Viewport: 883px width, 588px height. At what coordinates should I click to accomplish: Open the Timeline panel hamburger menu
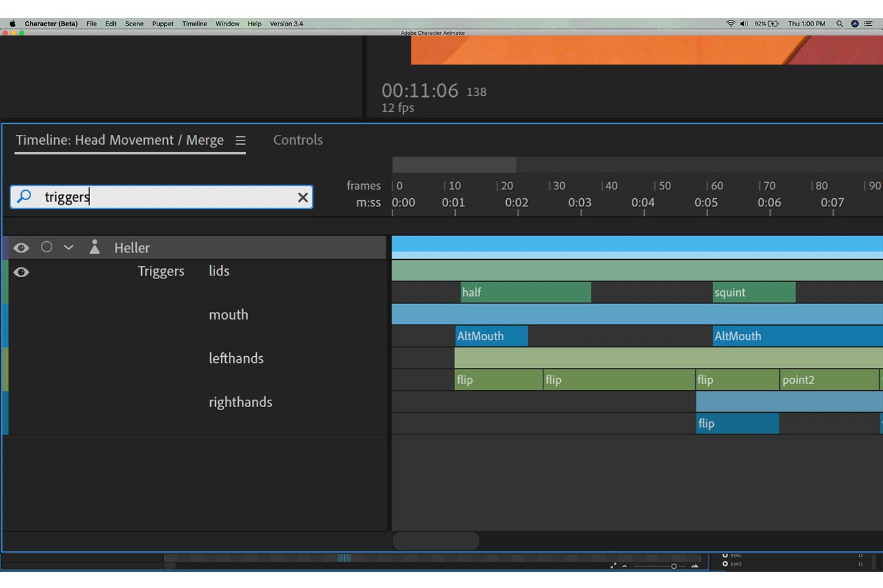pos(240,141)
